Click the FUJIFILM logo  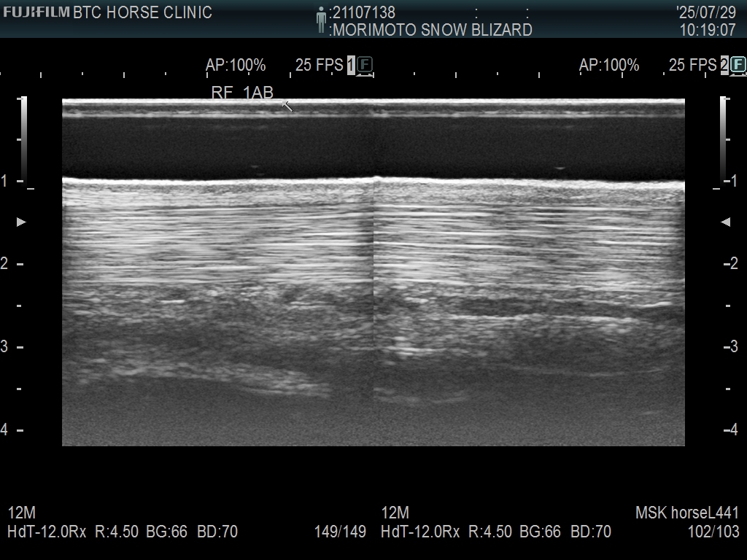tap(36, 12)
